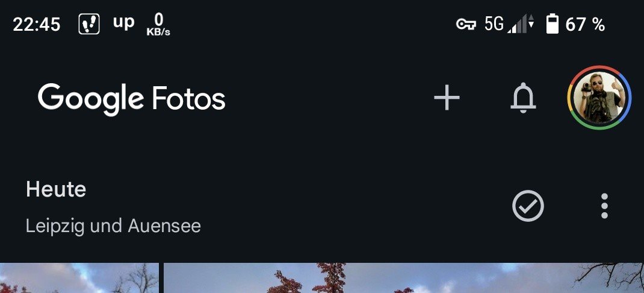Tap the 'up' status bar notification
644x293 pixels.
[x=123, y=23]
